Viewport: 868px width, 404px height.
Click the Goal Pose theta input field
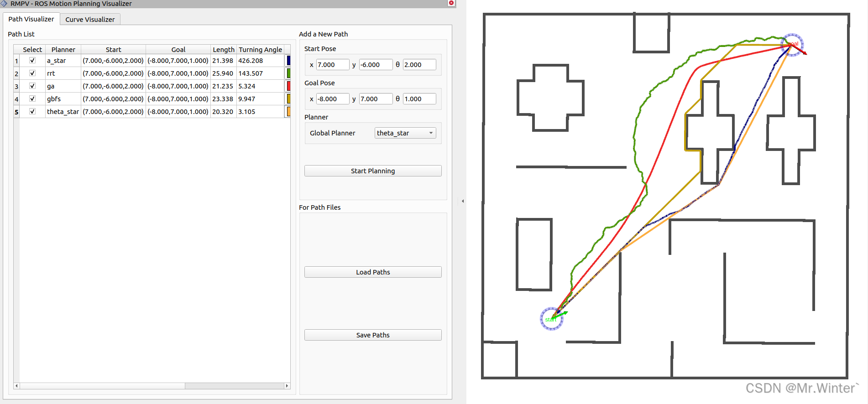[x=419, y=99]
